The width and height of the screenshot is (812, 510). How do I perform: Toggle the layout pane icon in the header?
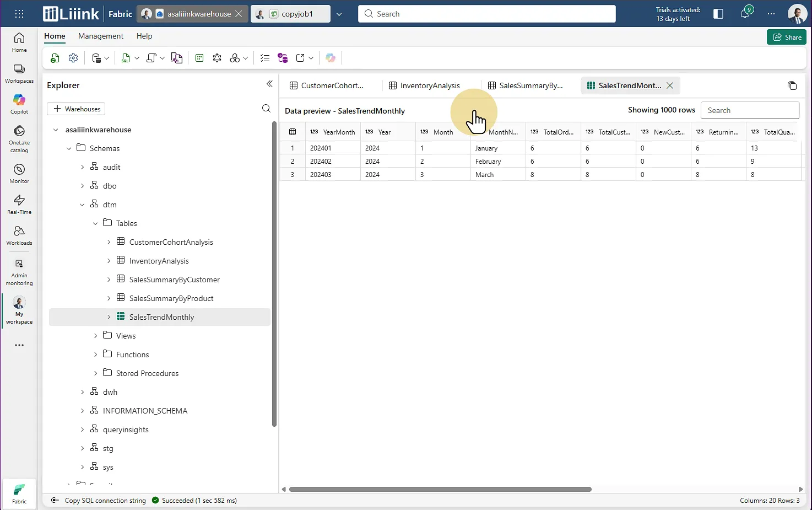pos(718,14)
